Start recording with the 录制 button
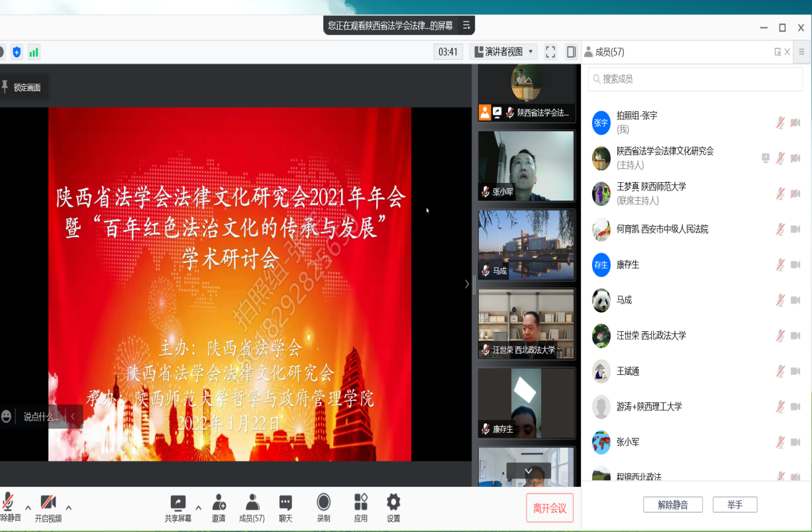This screenshot has height=532, width=812. pyautogui.click(x=323, y=507)
